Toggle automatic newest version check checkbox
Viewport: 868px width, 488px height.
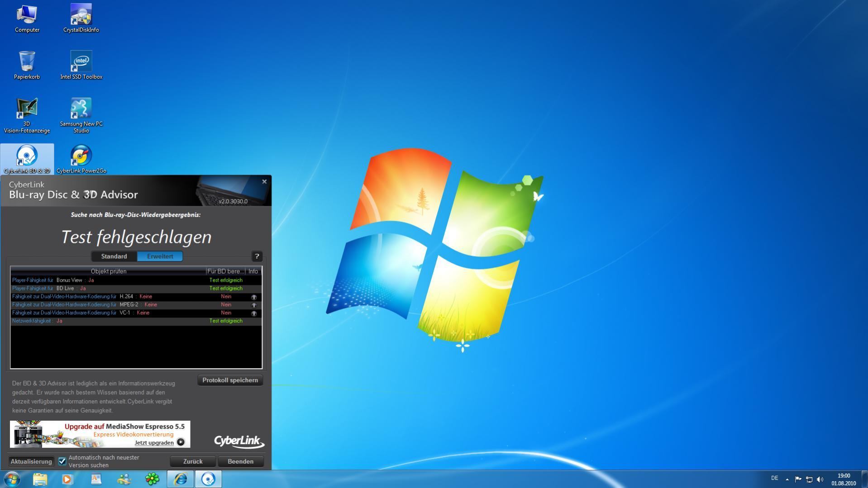[62, 461]
